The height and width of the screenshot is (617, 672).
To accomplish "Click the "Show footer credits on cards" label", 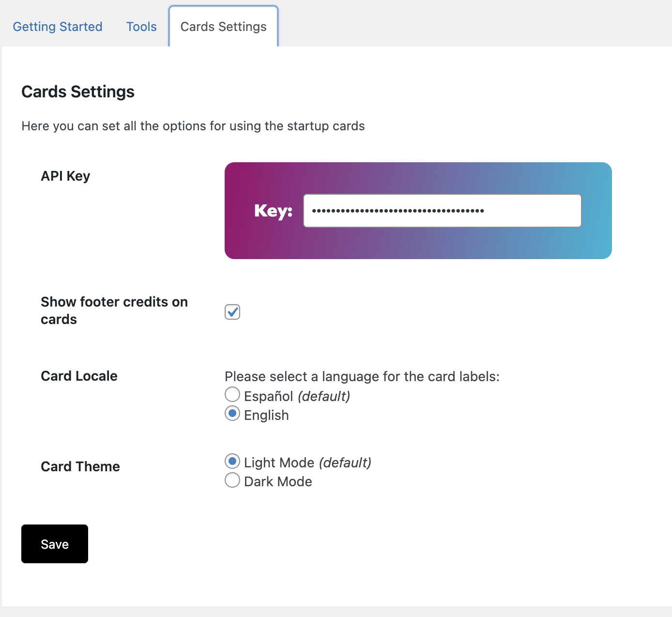I will click(114, 310).
